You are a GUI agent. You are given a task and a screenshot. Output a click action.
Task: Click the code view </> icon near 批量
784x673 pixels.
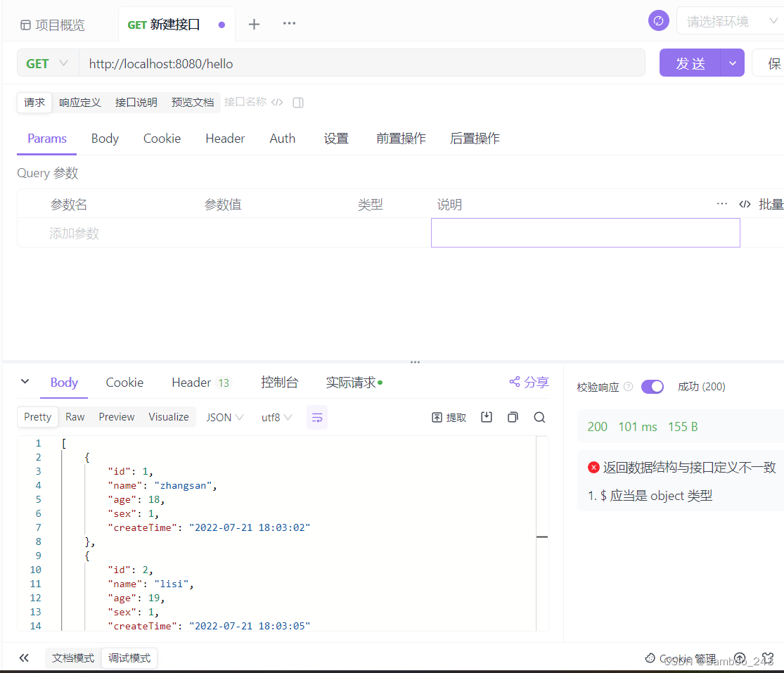coord(745,203)
